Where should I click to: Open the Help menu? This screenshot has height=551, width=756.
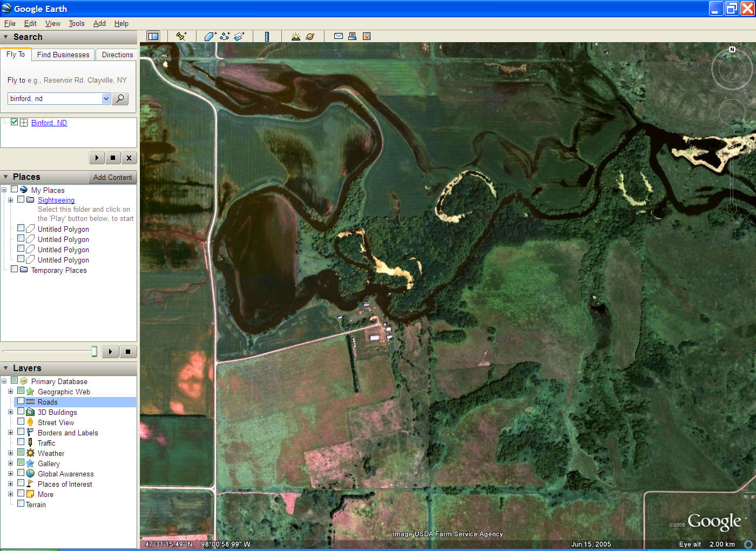(122, 23)
